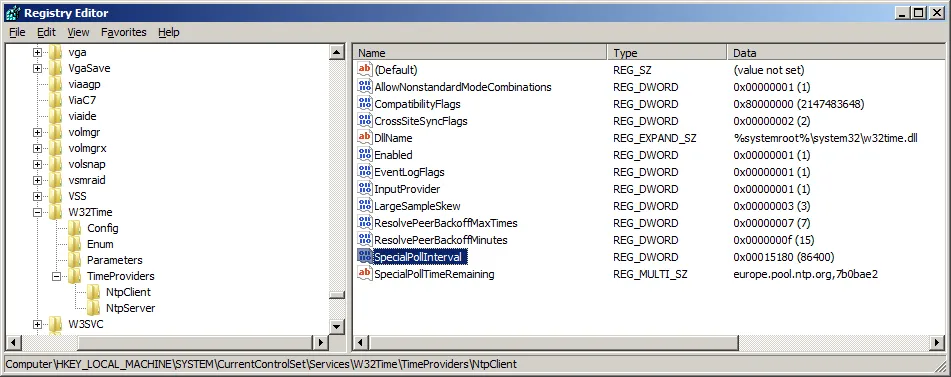Click the VgaSave folder icon

click(55, 68)
